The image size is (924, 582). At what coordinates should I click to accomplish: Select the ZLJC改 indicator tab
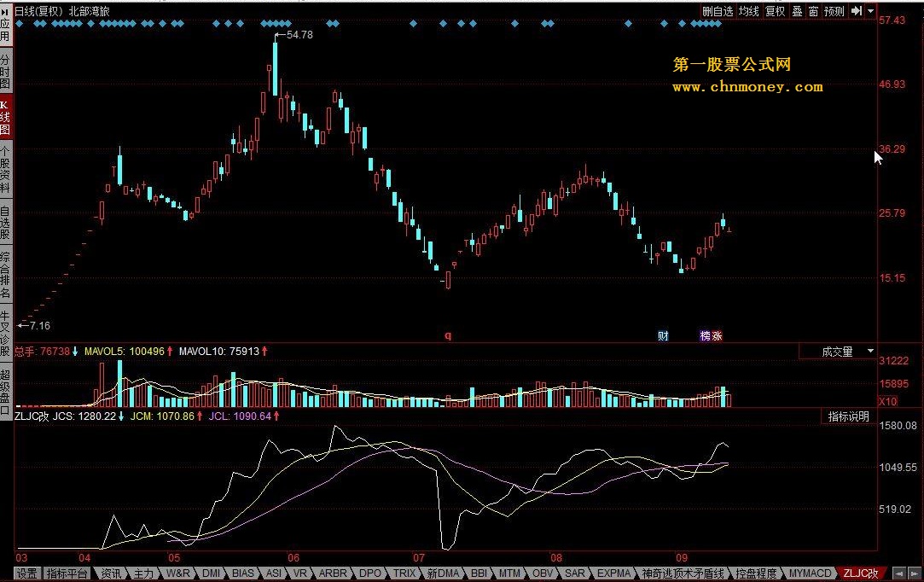(861, 573)
